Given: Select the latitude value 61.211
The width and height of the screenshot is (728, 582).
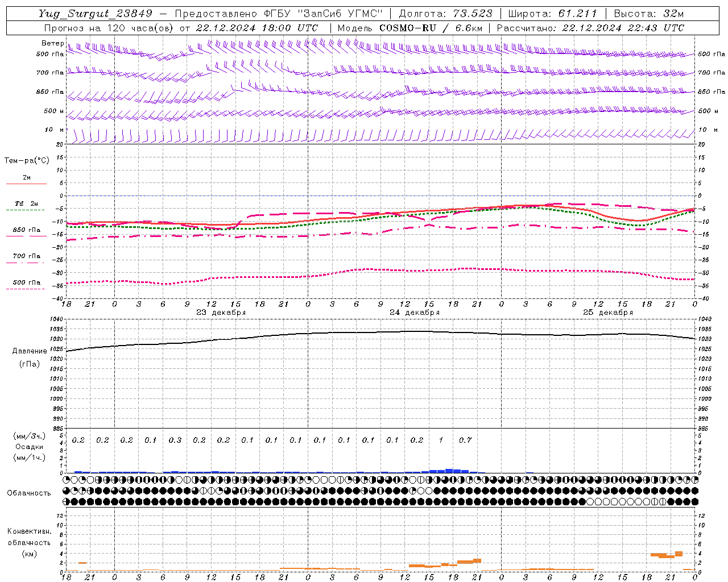Looking at the screenshot, I should click(577, 14).
